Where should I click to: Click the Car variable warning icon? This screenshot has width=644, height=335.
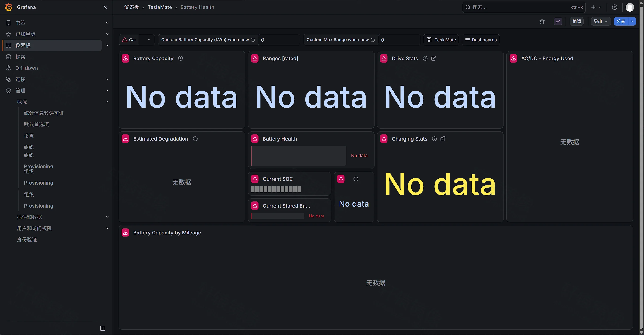coord(125,40)
